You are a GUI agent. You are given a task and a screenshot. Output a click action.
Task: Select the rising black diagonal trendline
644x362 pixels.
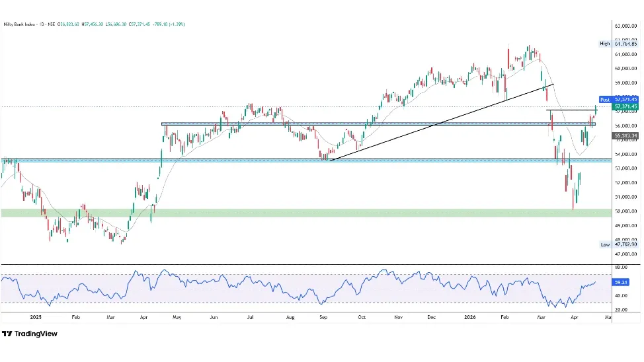[x=442, y=122]
